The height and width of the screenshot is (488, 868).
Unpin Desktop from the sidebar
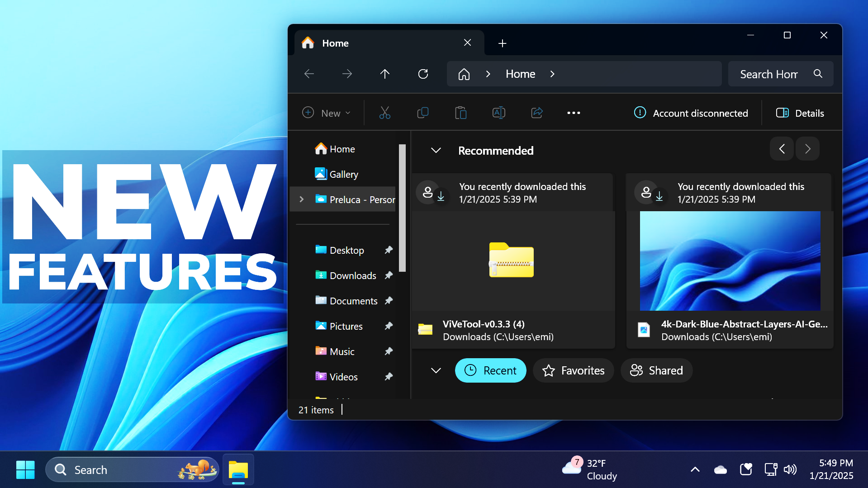pyautogui.click(x=389, y=250)
